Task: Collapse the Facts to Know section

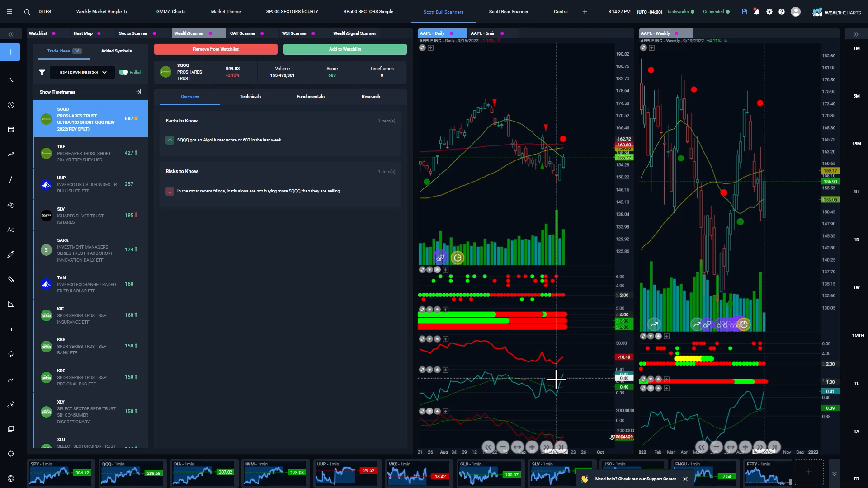Action: coord(280,121)
